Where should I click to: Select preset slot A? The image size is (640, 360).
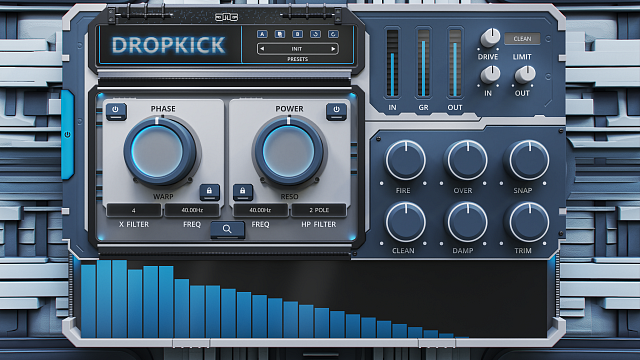click(x=262, y=34)
